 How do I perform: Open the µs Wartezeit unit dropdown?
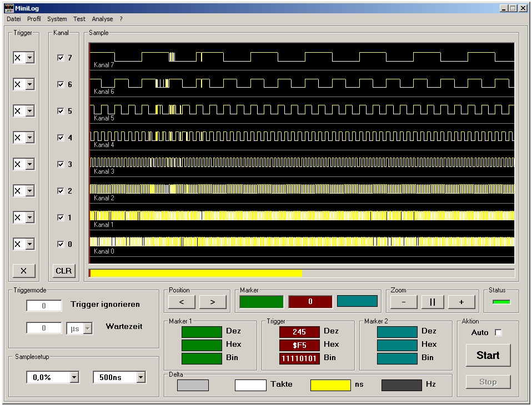[88, 328]
